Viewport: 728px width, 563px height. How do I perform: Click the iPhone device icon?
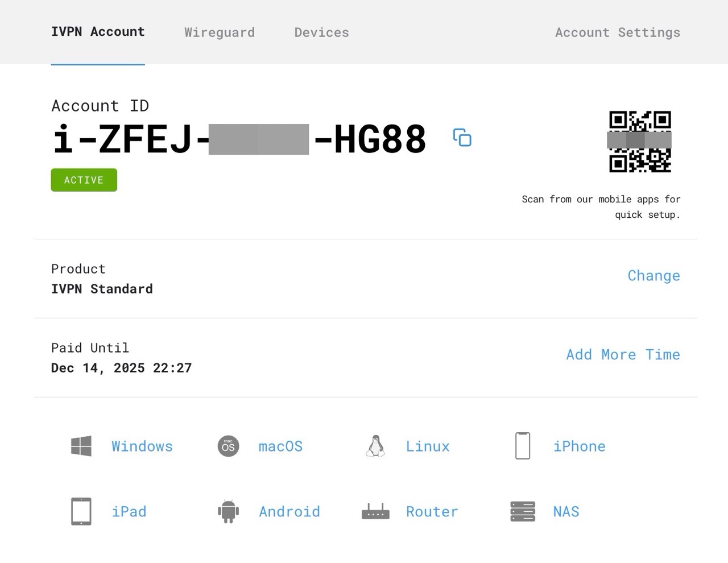tap(523, 446)
